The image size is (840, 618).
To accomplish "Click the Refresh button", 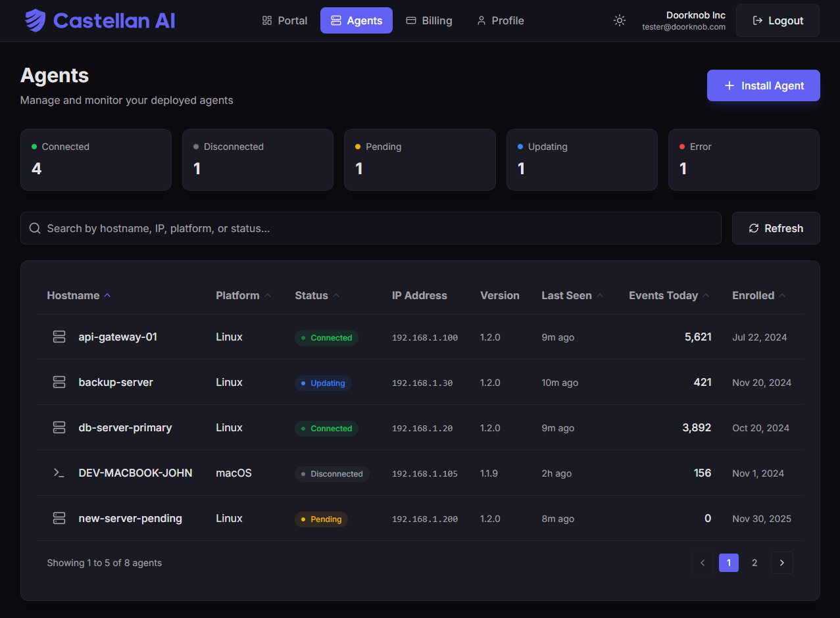I will click(776, 229).
